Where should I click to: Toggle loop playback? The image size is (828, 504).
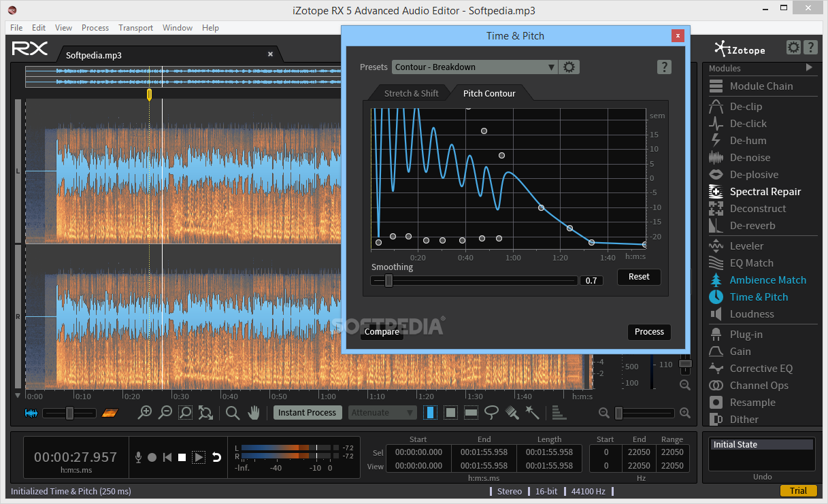[217, 457]
